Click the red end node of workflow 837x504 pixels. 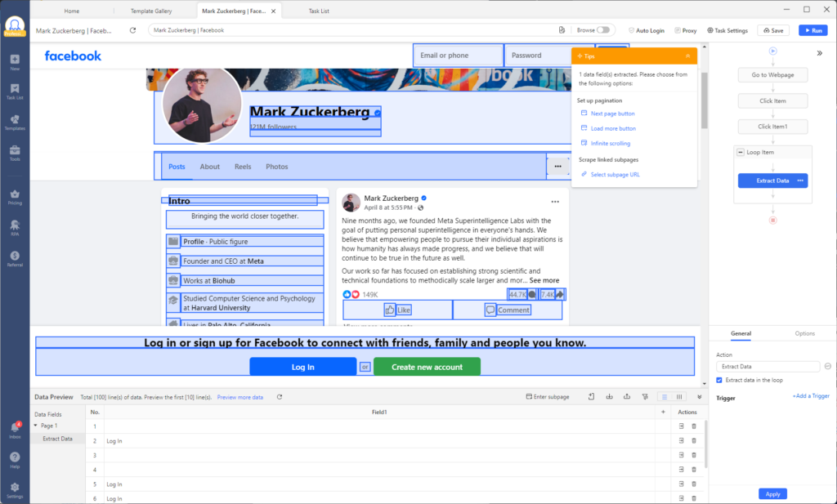772,221
